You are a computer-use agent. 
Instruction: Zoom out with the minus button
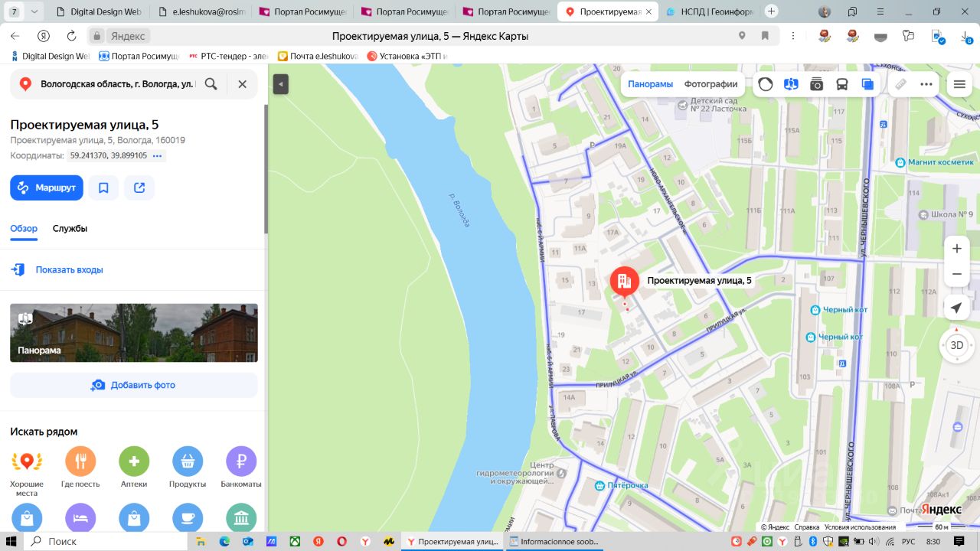[x=956, y=274]
